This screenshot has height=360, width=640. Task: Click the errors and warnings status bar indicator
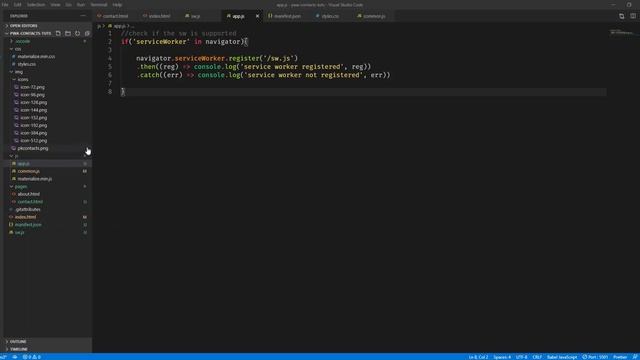(32, 357)
